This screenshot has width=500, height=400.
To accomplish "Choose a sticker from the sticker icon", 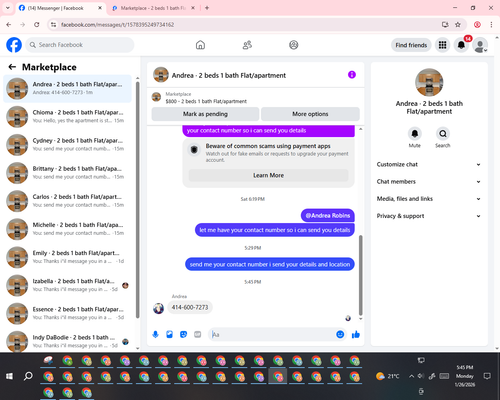I will coord(183,334).
